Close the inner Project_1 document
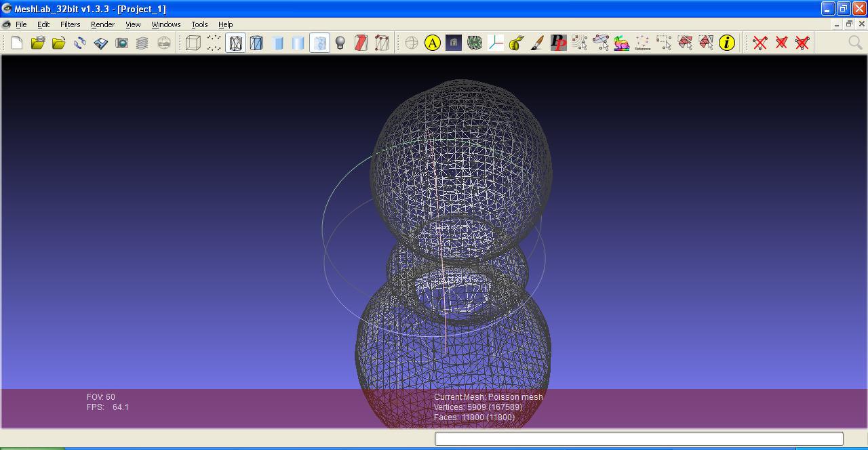 (862, 24)
